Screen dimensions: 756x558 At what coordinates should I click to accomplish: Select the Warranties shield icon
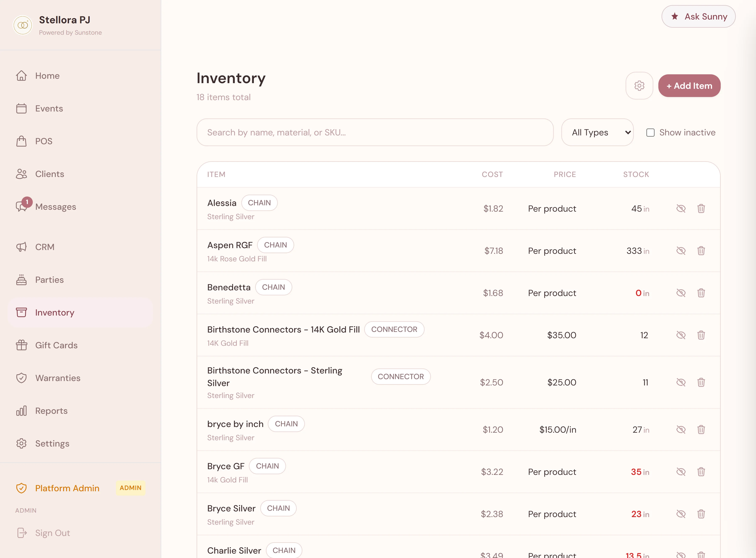click(22, 378)
